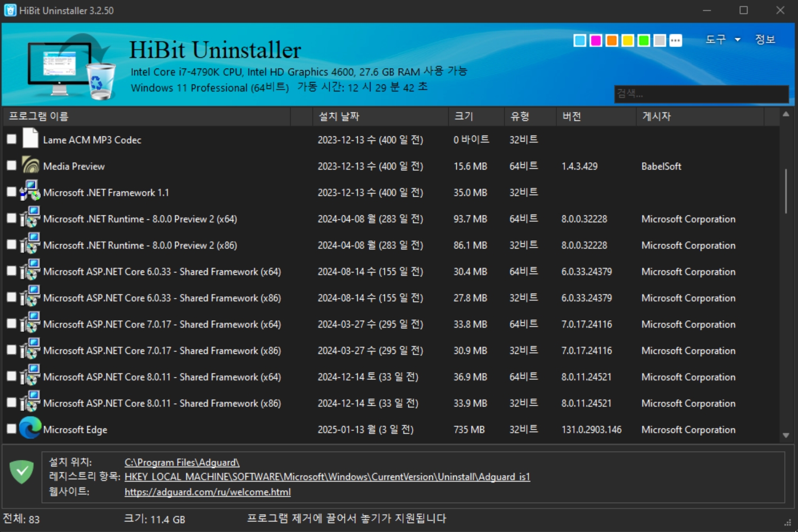Sort by 유형 column header
The image size is (798, 532).
530,117
